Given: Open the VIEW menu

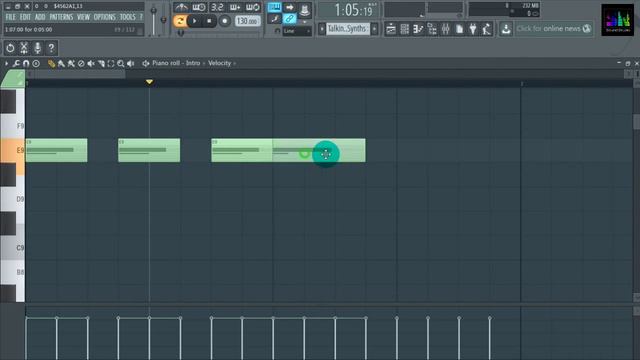Looking at the screenshot, I should tap(83, 17).
